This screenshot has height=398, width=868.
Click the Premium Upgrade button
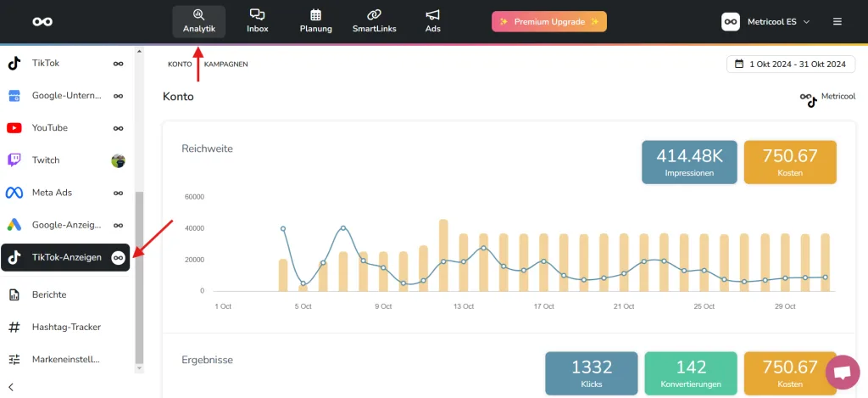548,21
